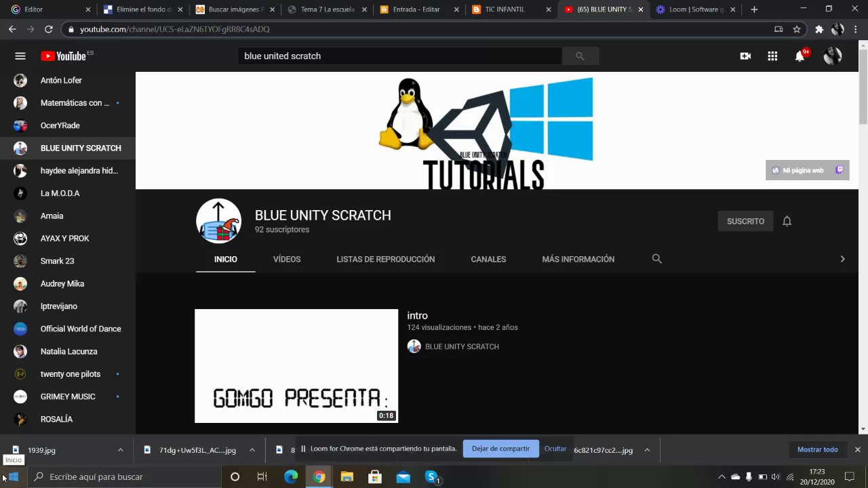This screenshot has width=868, height=488.
Task: Switch to the VÍDEOS tab
Action: [x=287, y=259]
